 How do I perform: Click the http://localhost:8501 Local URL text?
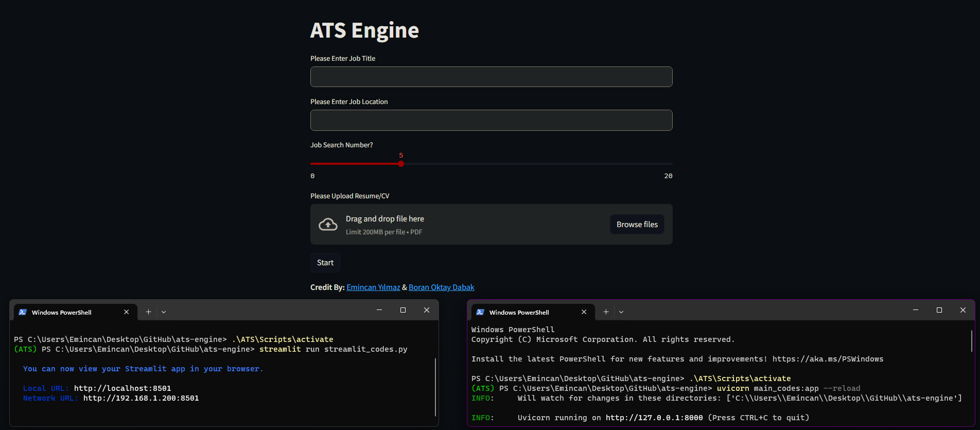[122, 388]
